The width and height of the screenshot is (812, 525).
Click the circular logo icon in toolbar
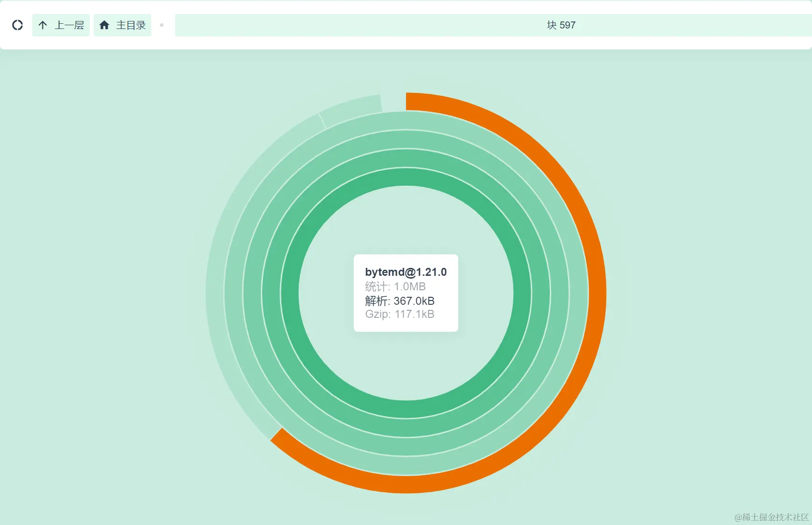point(17,25)
